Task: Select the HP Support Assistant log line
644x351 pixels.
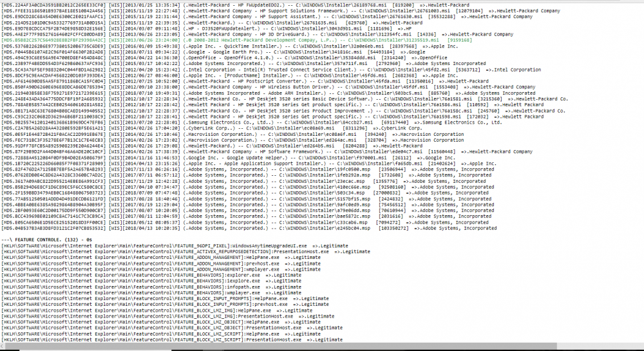Action: click(x=267, y=17)
